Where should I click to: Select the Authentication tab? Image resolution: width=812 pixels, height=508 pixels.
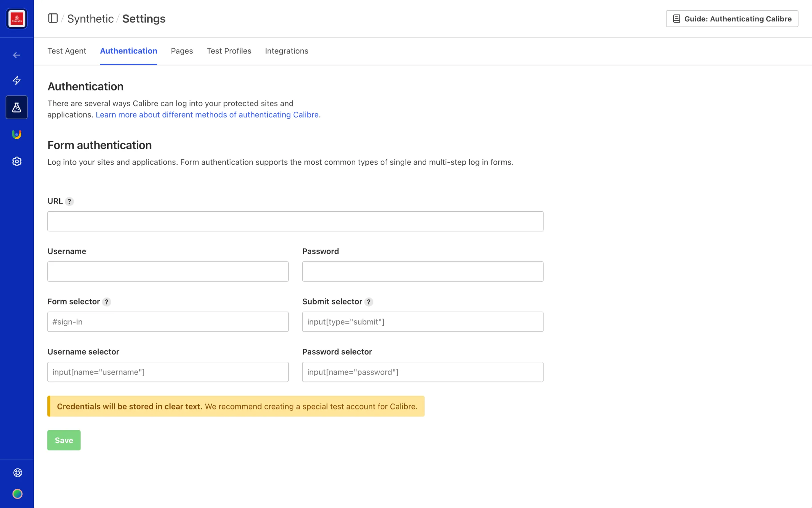coord(129,51)
